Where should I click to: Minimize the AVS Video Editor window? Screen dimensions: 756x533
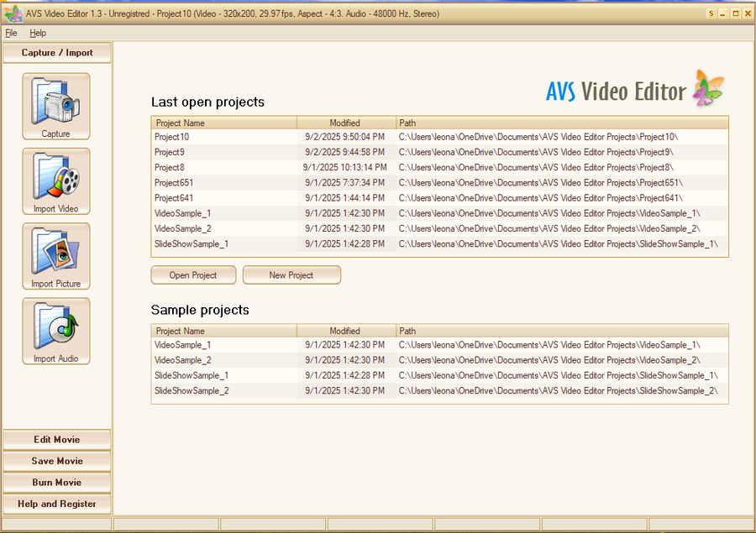722,13
